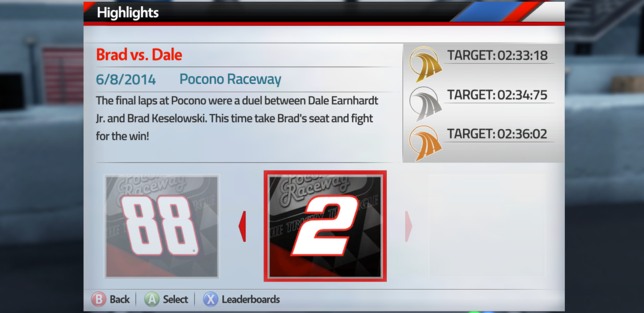Click the 6/8/2014 race date
Image resolution: width=644 pixels, height=313 pixels.
[126, 80]
